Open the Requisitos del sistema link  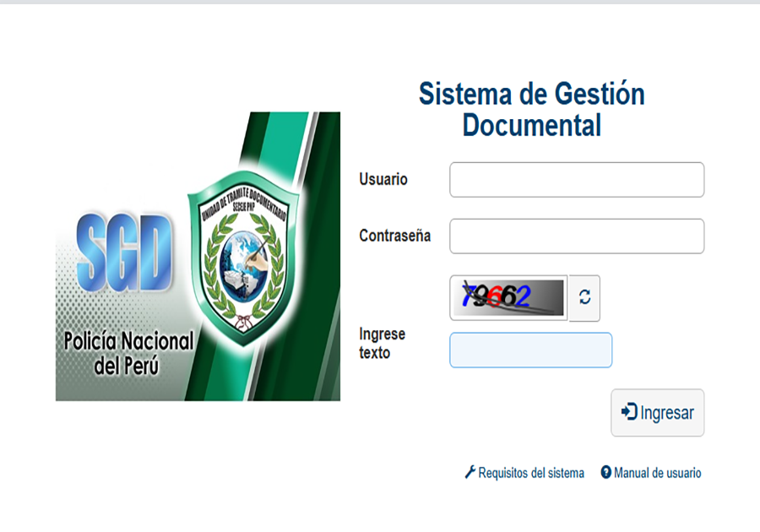[x=531, y=473]
